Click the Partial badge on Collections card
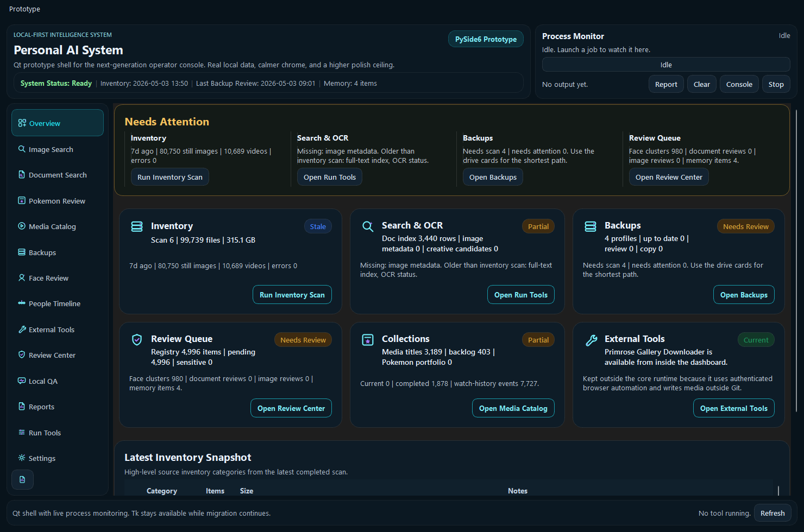Screen dimensions: 804x532 538,340
